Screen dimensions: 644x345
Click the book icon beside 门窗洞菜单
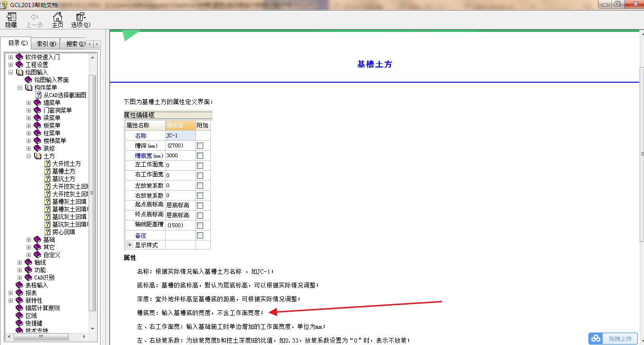coord(37,110)
